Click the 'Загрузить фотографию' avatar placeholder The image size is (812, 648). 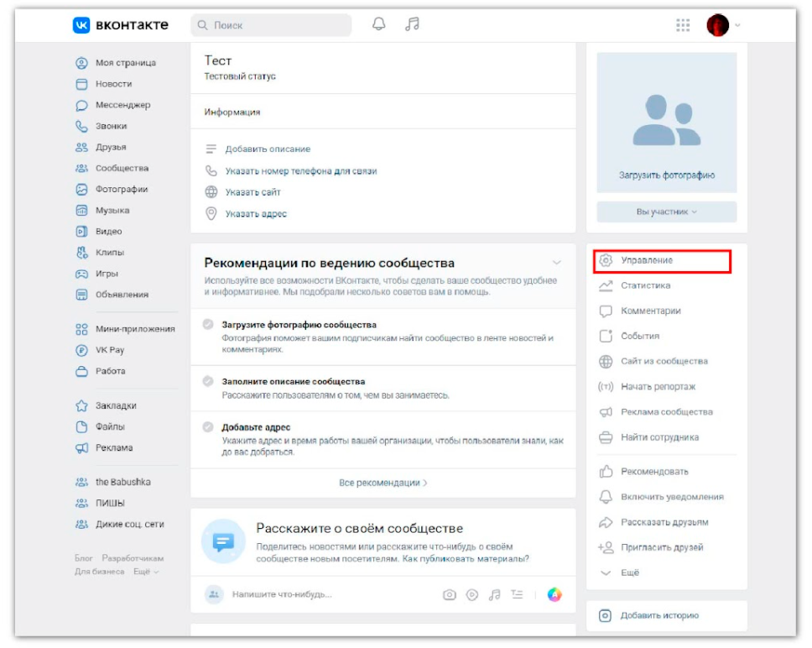(x=666, y=123)
